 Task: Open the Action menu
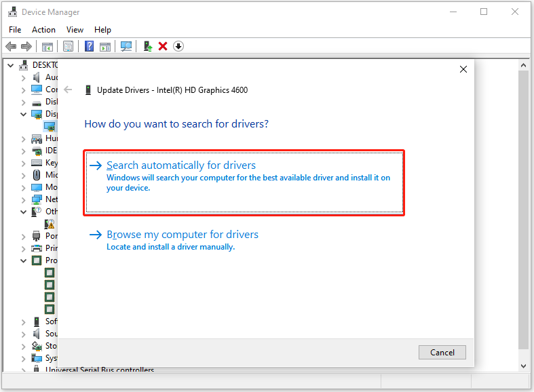pyautogui.click(x=43, y=30)
